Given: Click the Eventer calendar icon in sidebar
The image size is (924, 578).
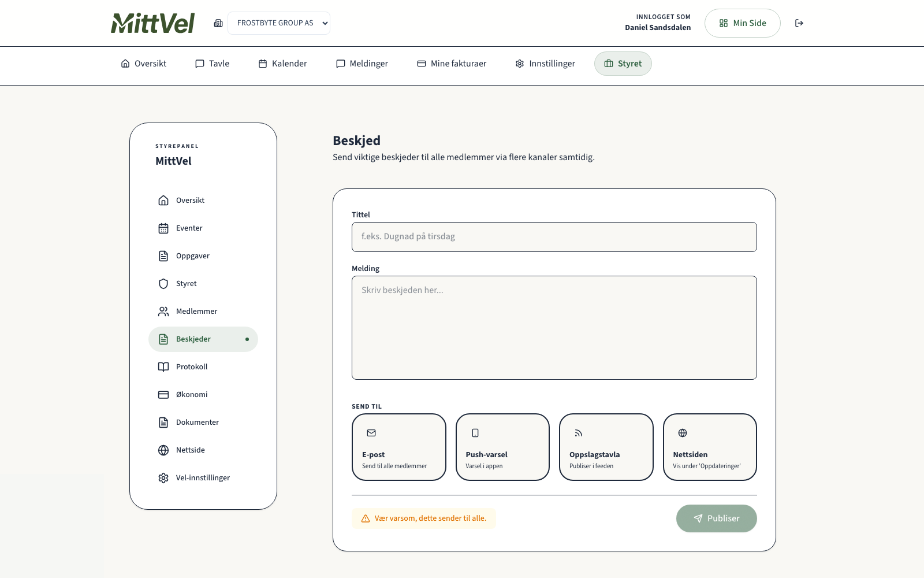Looking at the screenshot, I should pyautogui.click(x=163, y=228).
